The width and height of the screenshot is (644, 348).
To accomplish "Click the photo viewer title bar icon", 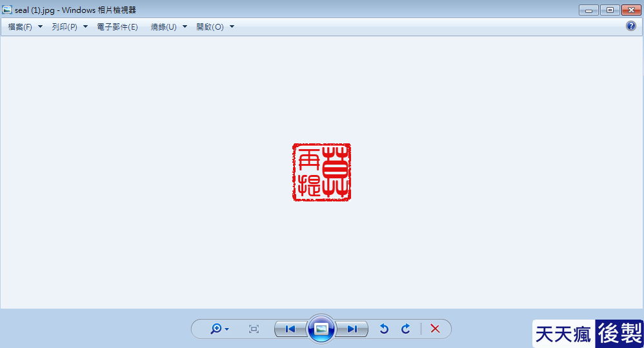I will (7, 10).
